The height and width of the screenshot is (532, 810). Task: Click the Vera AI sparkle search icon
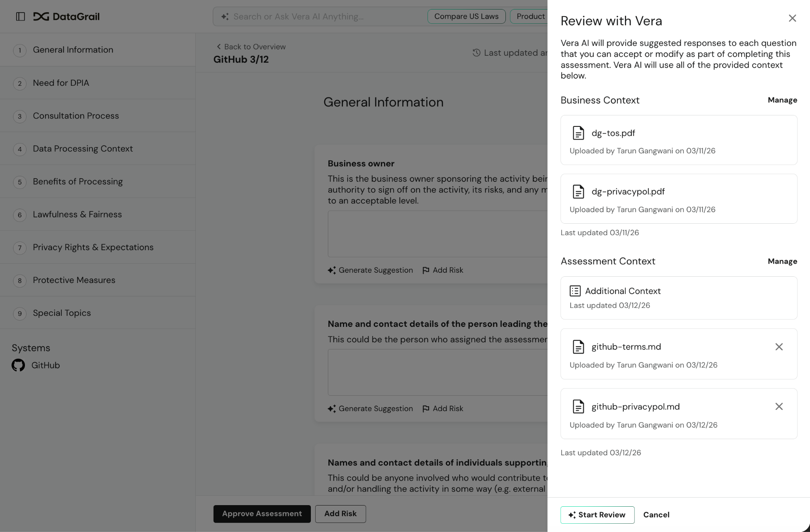pyautogui.click(x=225, y=17)
